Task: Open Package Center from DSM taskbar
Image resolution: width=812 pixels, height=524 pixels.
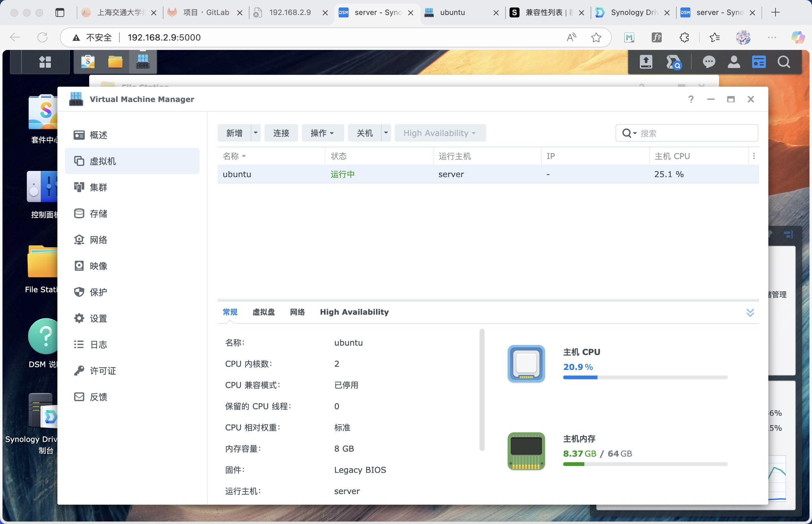Action: (x=88, y=62)
